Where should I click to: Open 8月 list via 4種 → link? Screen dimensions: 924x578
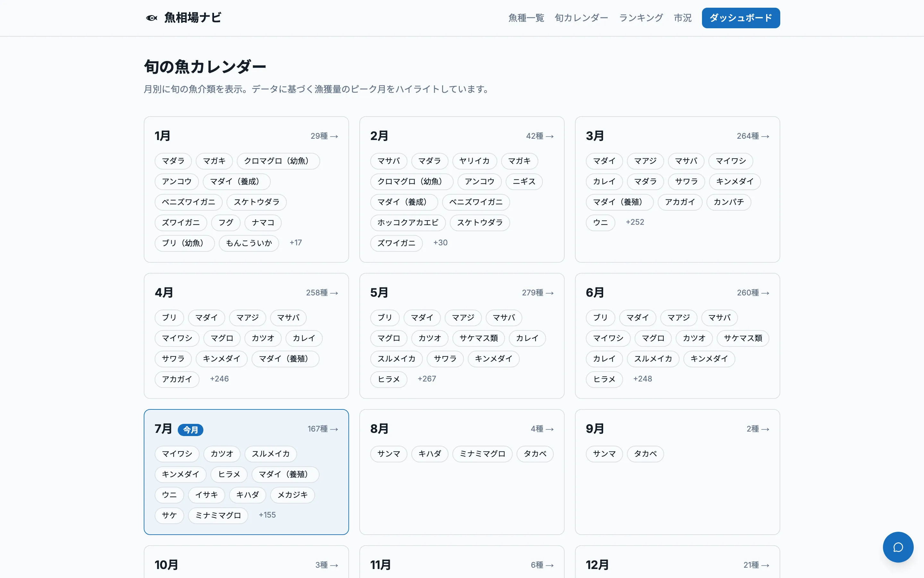(542, 429)
